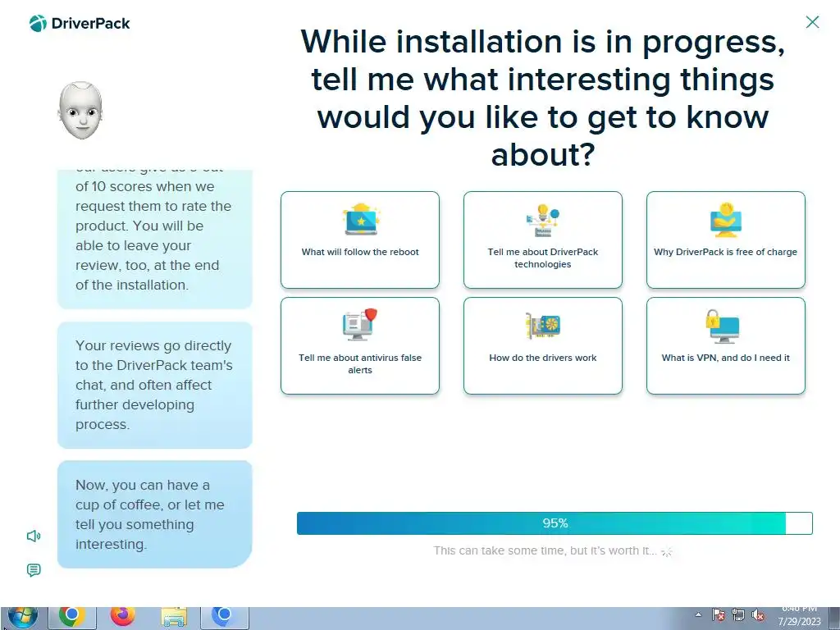Open 'Tell me about antivirus false alerts'
The height and width of the screenshot is (630, 840).
click(x=360, y=345)
